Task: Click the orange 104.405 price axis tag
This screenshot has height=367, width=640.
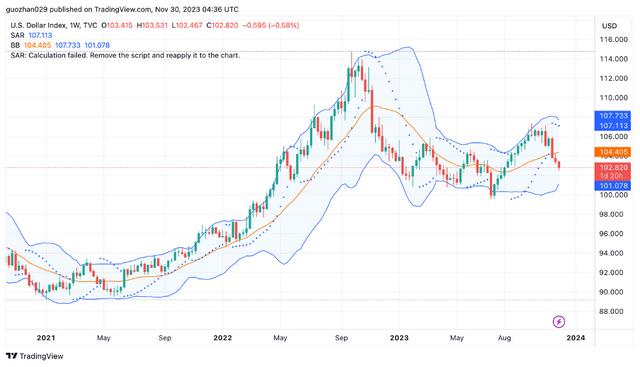Action: (613, 152)
